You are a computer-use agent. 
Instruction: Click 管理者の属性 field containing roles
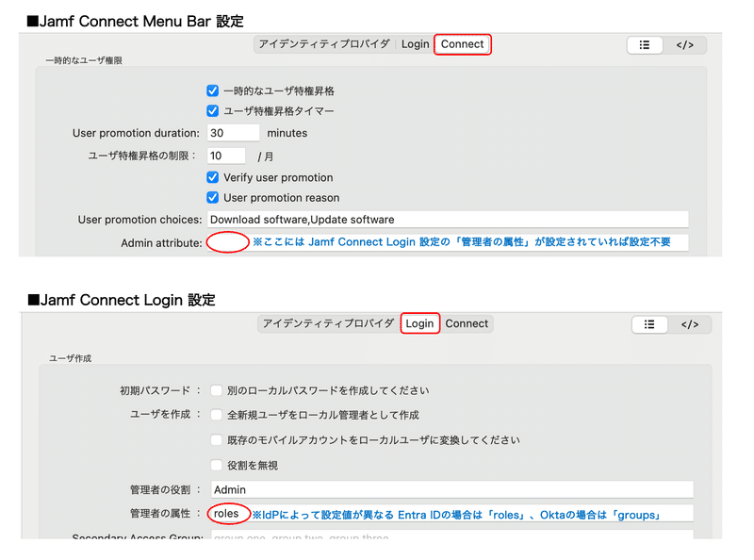click(x=452, y=513)
